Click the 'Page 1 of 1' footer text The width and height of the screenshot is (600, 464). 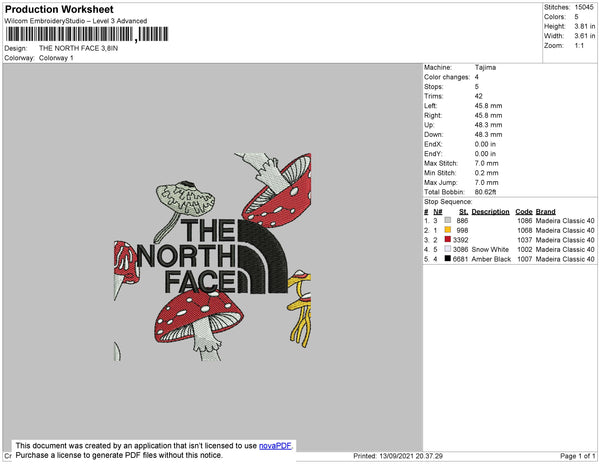(578, 456)
